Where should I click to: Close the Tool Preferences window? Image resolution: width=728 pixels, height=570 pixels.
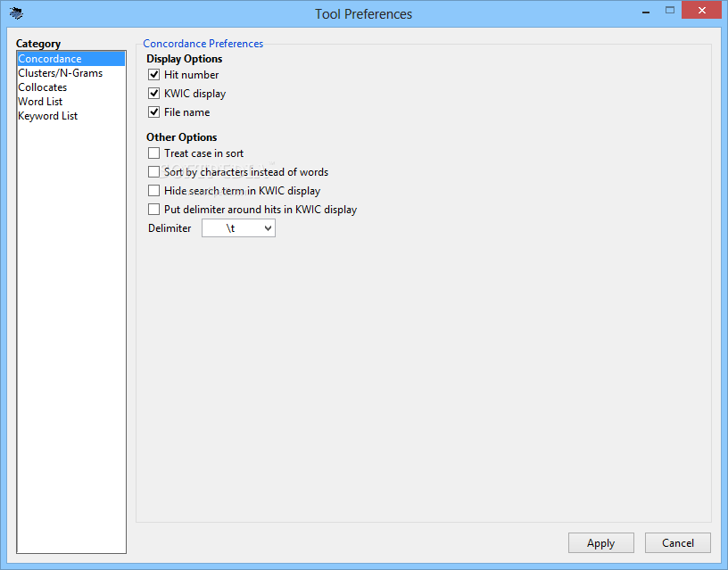(x=701, y=10)
